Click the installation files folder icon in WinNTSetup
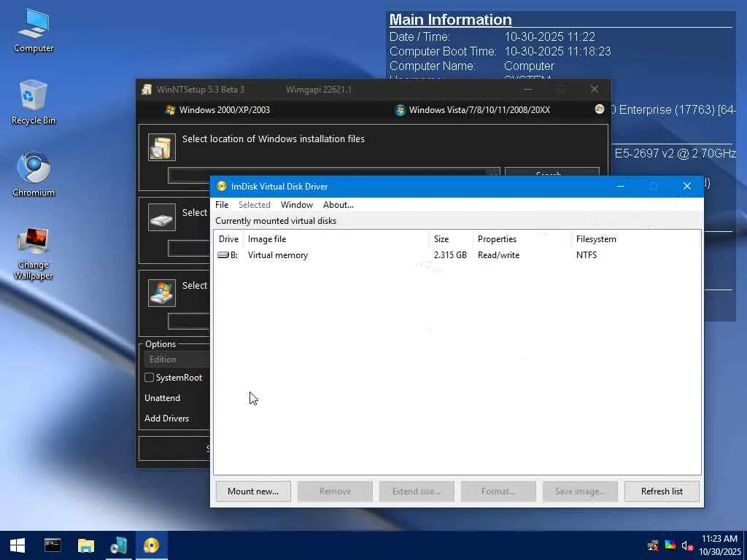The width and height of the screenshot is (747, 560). click(x=162, y=147)
